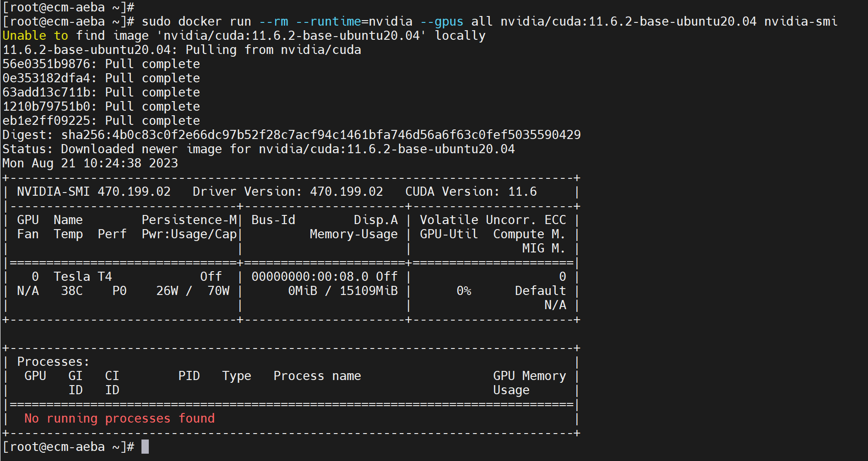This screenshot has width=868, height=461.
Task: Click the 'Tesla T4' GPU name
Action: click(83, 277)
